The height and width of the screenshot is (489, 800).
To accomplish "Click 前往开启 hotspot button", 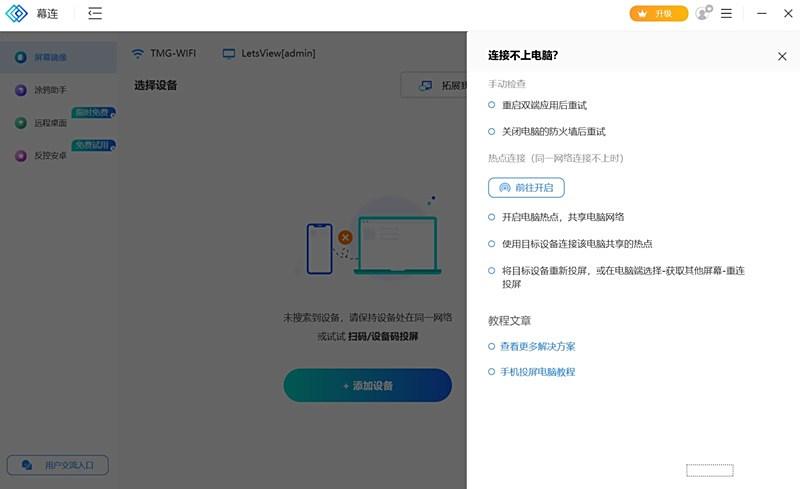I will coord(526,188).
